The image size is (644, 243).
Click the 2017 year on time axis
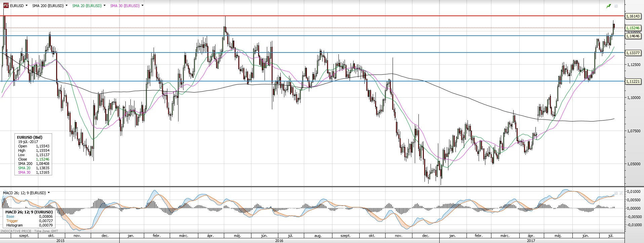531,241
